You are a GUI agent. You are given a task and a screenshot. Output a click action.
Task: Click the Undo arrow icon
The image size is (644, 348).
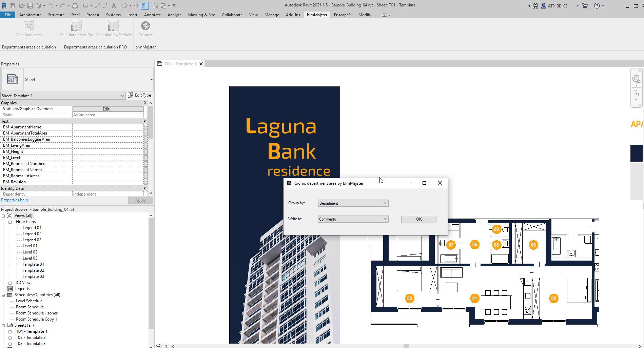50,6
